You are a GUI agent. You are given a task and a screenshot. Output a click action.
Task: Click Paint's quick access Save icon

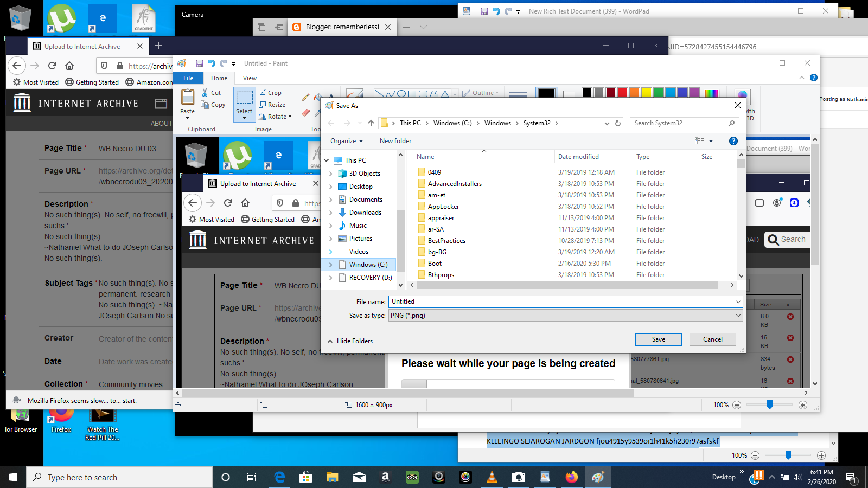(x=200, y=63)
